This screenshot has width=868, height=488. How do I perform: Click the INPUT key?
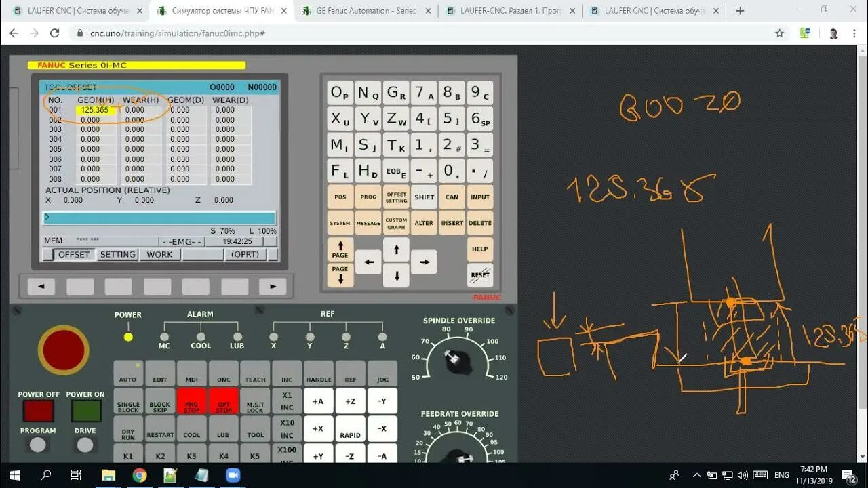click(x=480, y=197)
